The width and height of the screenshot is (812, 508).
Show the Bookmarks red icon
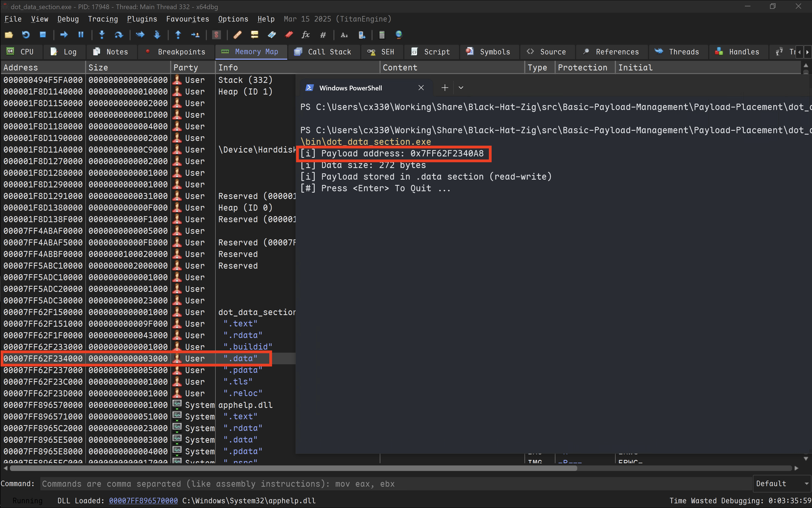tap(289, 35)
